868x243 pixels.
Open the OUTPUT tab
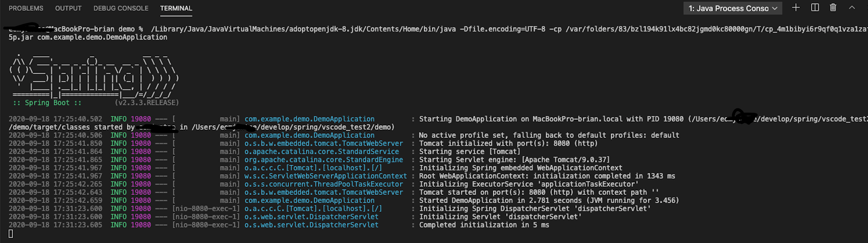68,8
